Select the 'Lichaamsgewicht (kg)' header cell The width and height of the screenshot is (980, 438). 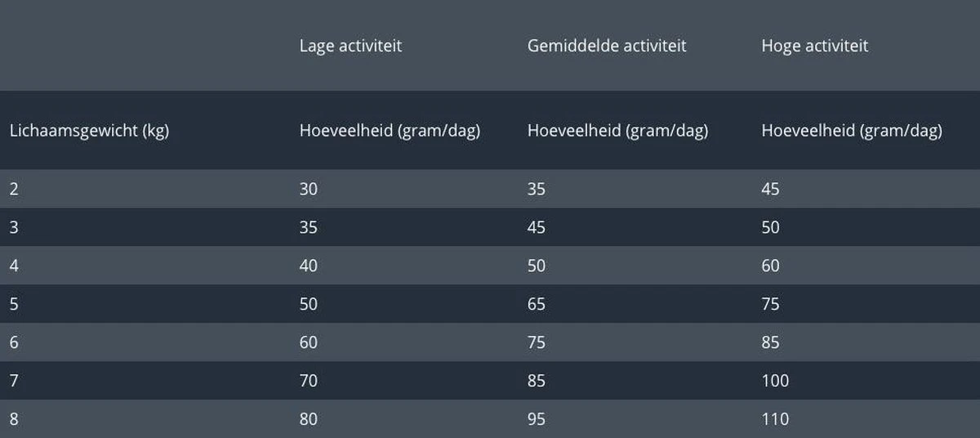click(89, 131)
